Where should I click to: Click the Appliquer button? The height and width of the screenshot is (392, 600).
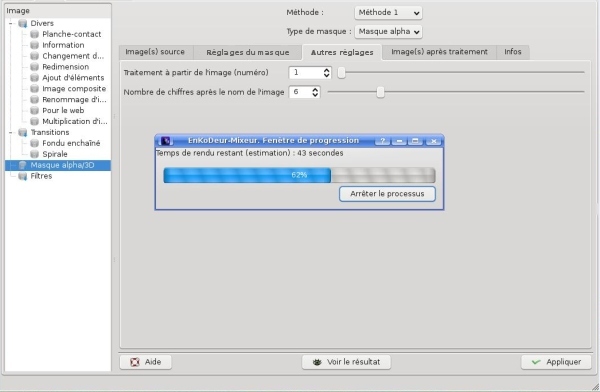coord(556,362)
